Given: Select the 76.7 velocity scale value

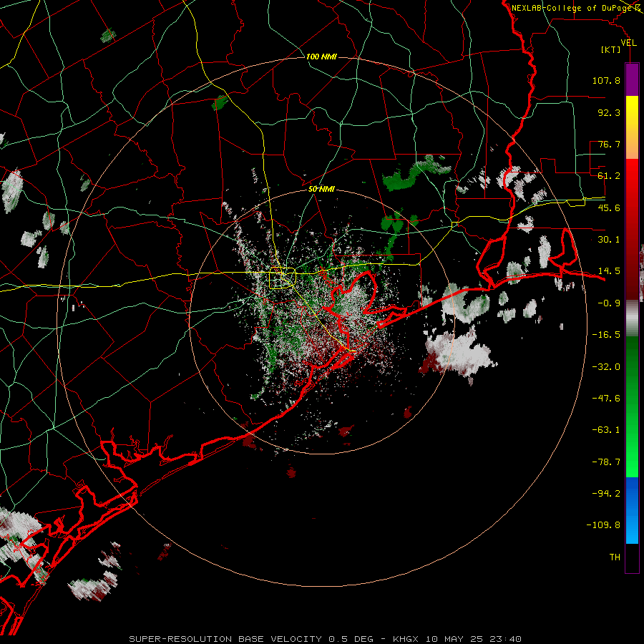Looking at the screenshot, I should 609,144.
